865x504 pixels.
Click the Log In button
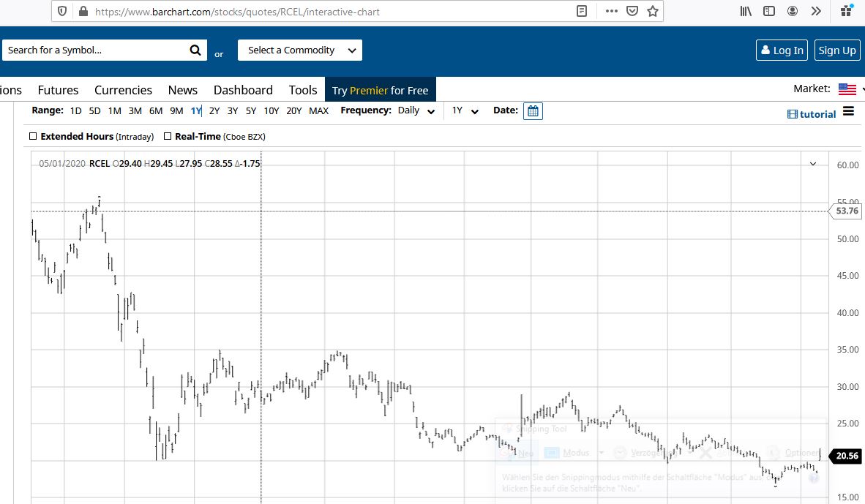click(x=782, y=50)
